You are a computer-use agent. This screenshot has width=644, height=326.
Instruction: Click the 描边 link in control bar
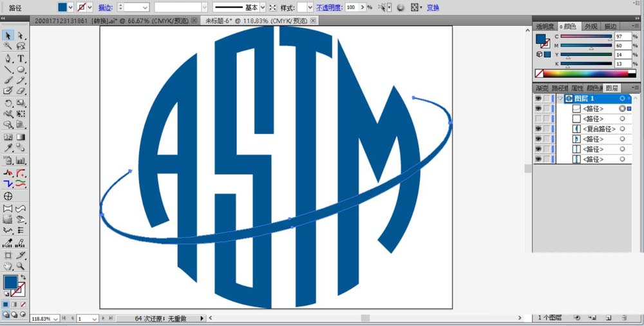[x=106, y=7]
